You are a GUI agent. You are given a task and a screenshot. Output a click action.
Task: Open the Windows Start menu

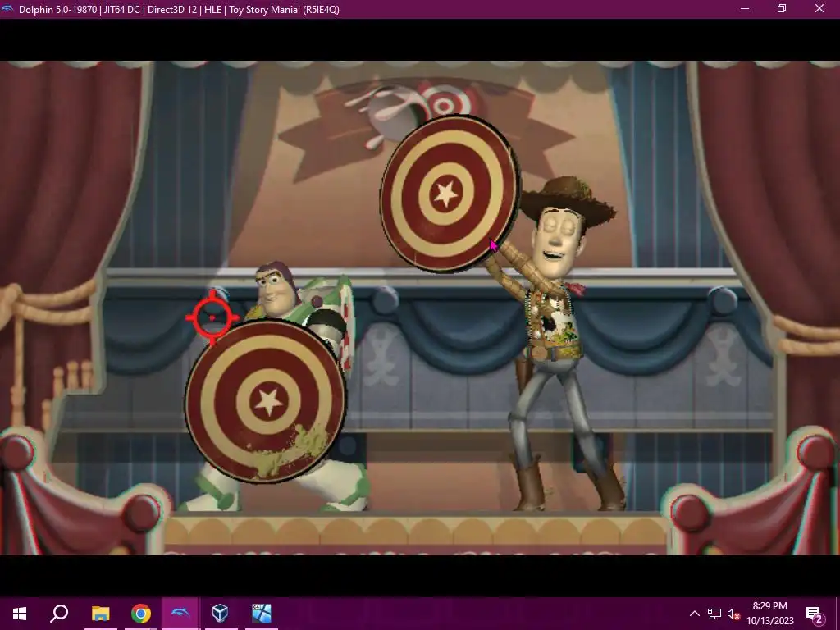click(x=20, y=614)
